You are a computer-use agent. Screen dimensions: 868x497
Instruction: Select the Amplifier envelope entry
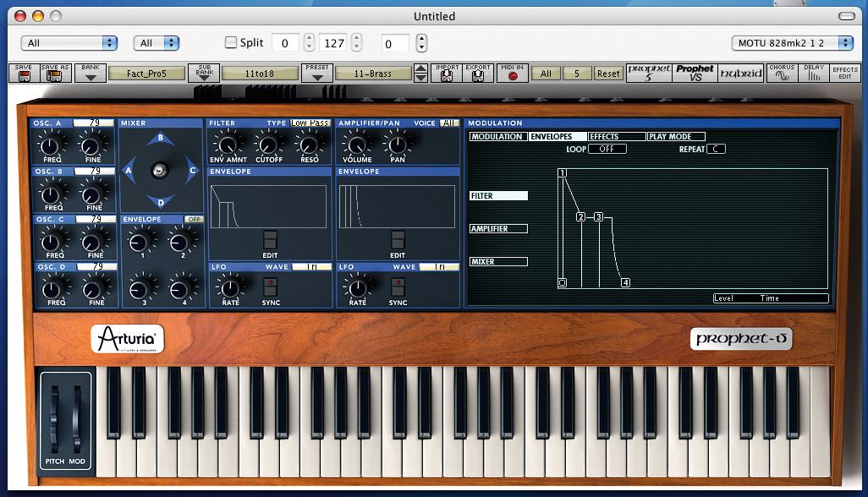pyautogui.click(x=498, y=228)
